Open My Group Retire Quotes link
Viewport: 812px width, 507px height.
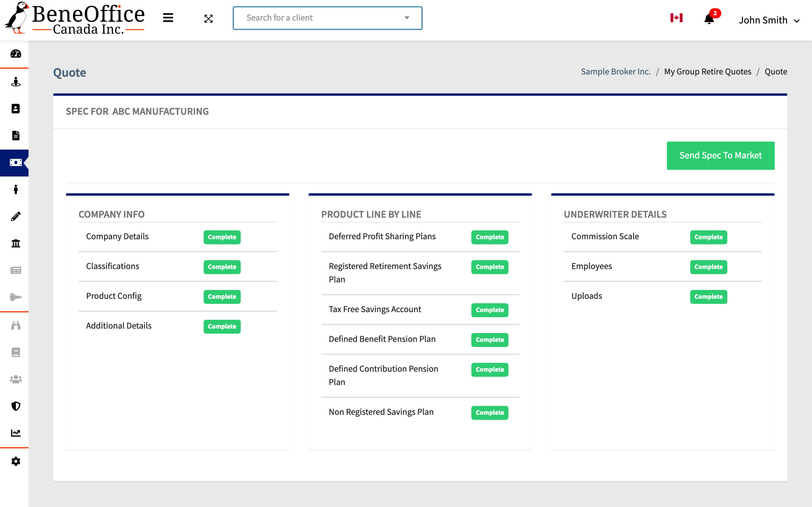[x=708, y=71]
